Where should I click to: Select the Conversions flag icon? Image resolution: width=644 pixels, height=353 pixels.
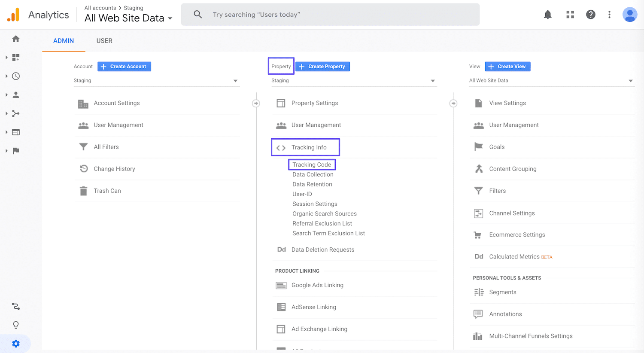pyautogui.click(x=15, y=150)
